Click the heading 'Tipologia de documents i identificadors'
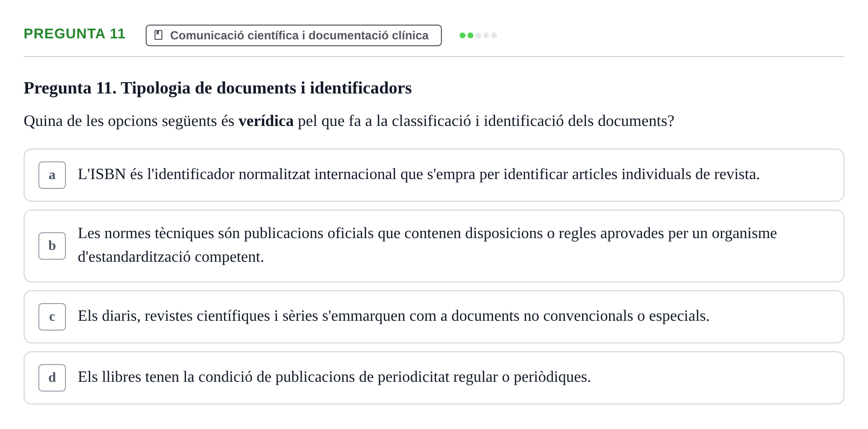The height and width of the screenshot is (429, 868). pyautogui.click(x=266, y=88)
